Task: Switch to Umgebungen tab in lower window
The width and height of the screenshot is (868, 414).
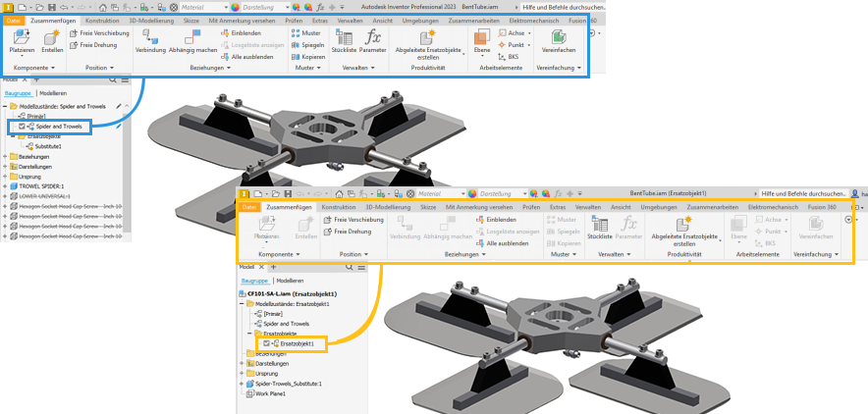Action: tap(658, 207)
